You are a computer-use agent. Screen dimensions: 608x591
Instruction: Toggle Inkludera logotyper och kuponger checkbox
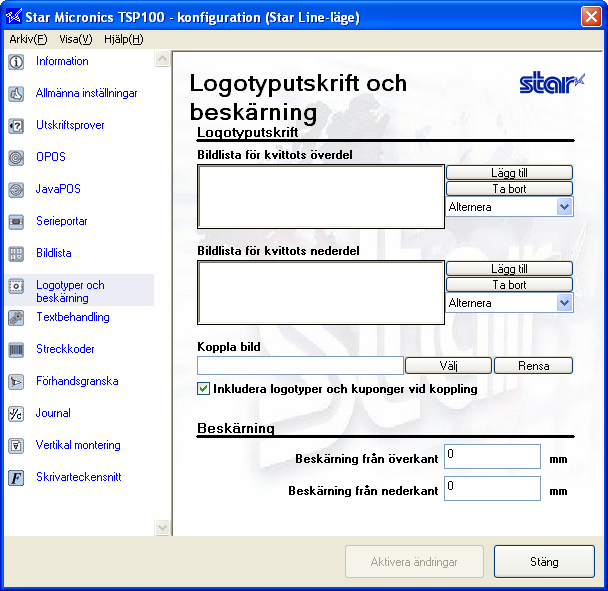[x=203, y=389]
